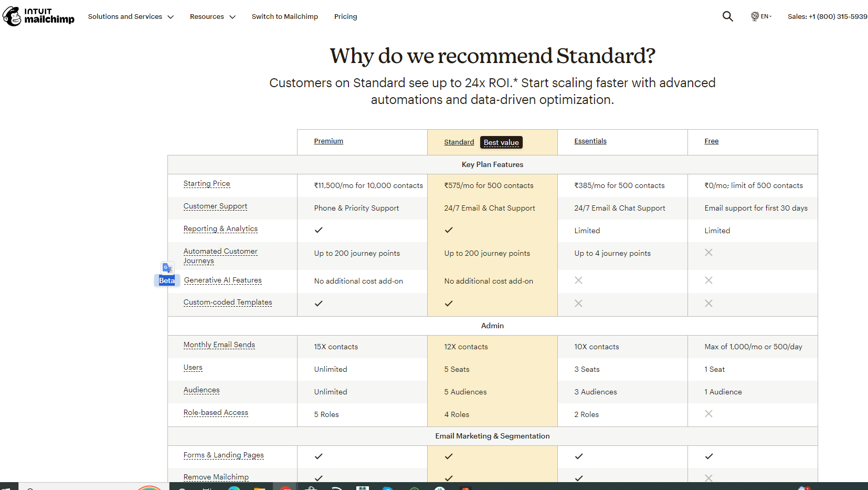Click Premium Reporting & Analytics checkmark
This screenshot has height=490, width=868.
click(x=319, y=230)
